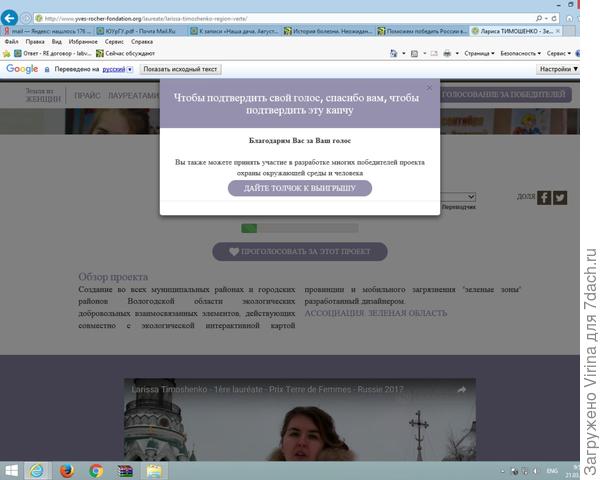Click the volume icon in system tray

coord(535,471)
